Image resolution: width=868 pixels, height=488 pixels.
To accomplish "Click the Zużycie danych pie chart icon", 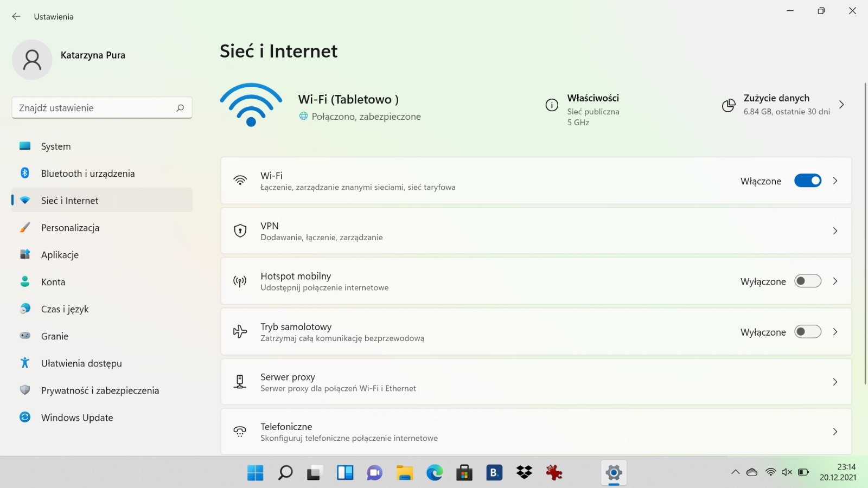I will tap(729, 105).
